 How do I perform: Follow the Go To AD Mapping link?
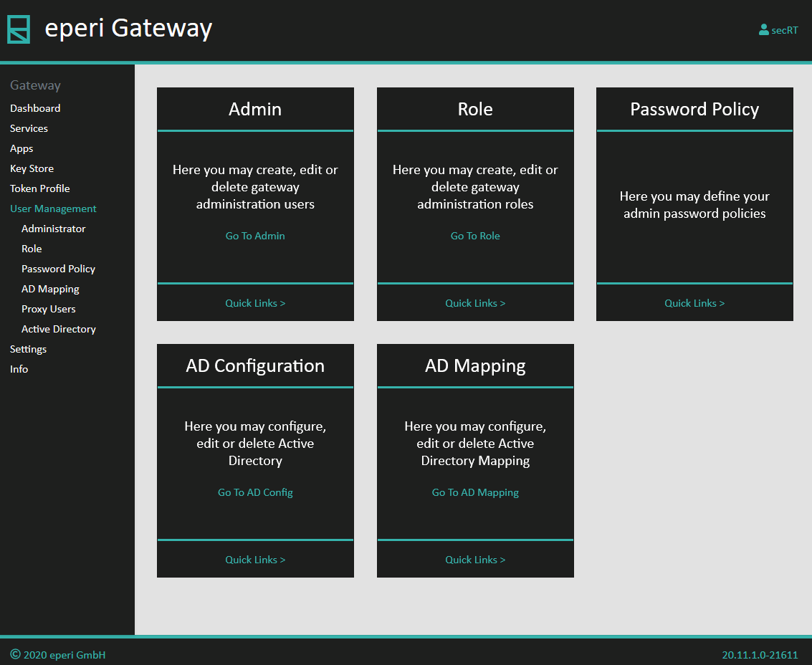click(475, 492)
